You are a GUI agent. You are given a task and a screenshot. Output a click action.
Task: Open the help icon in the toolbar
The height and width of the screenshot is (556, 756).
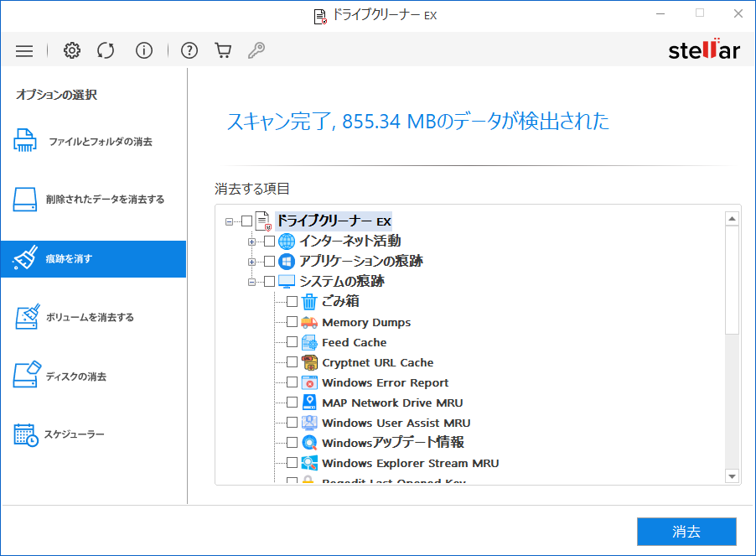(189, 50)
